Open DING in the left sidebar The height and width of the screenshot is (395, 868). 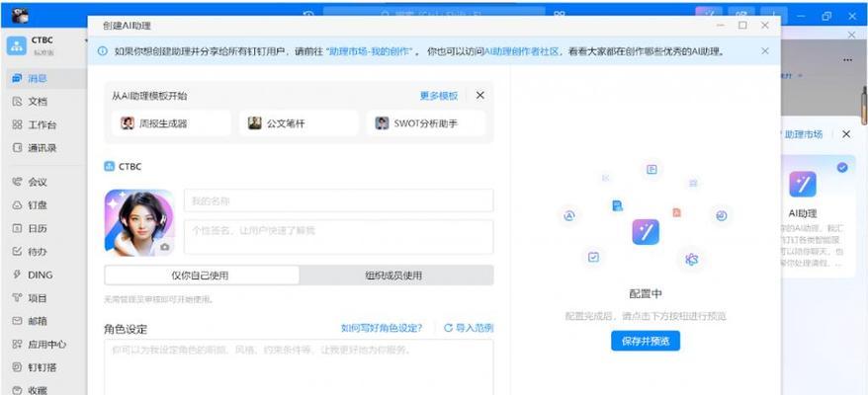pyautogui.click(x=33, y=275)
